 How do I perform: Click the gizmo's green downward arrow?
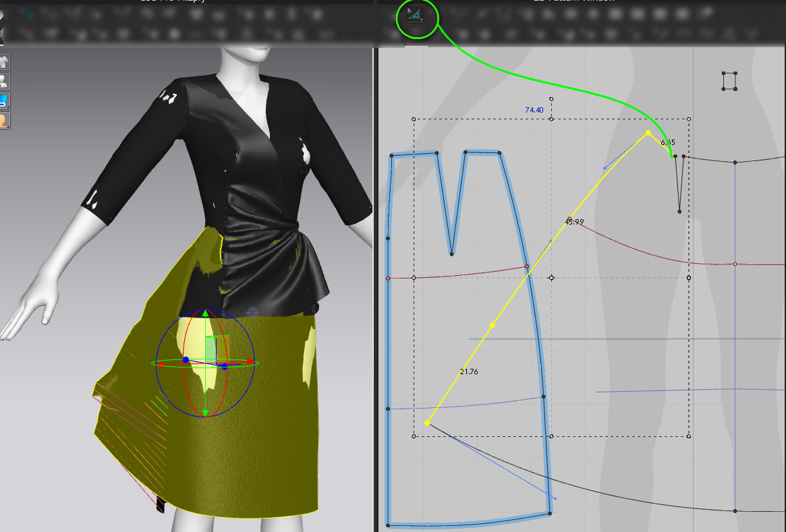point(205,411)
